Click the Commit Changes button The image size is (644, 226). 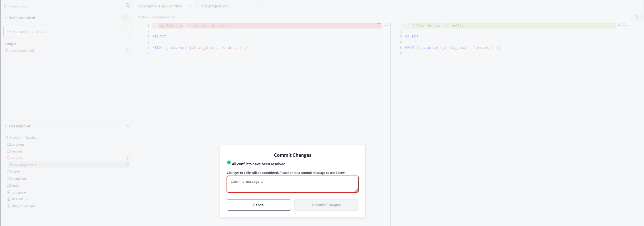click(x=326, y=205)
